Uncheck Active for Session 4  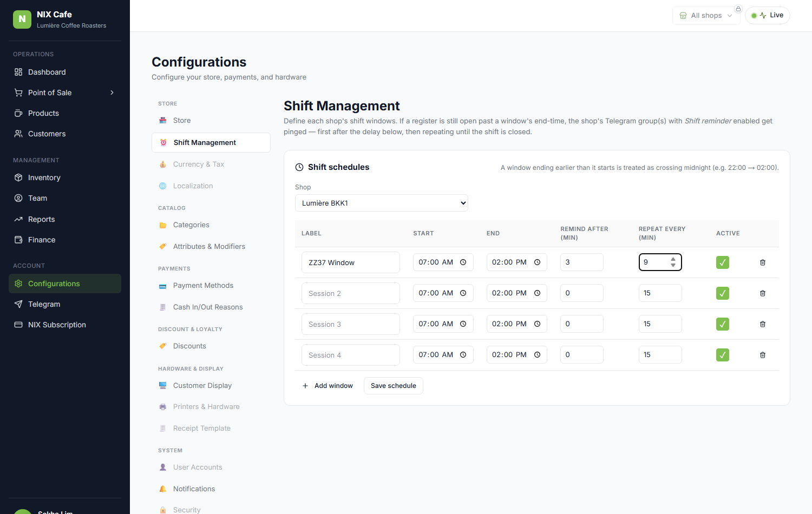click(x=723, y=355)
